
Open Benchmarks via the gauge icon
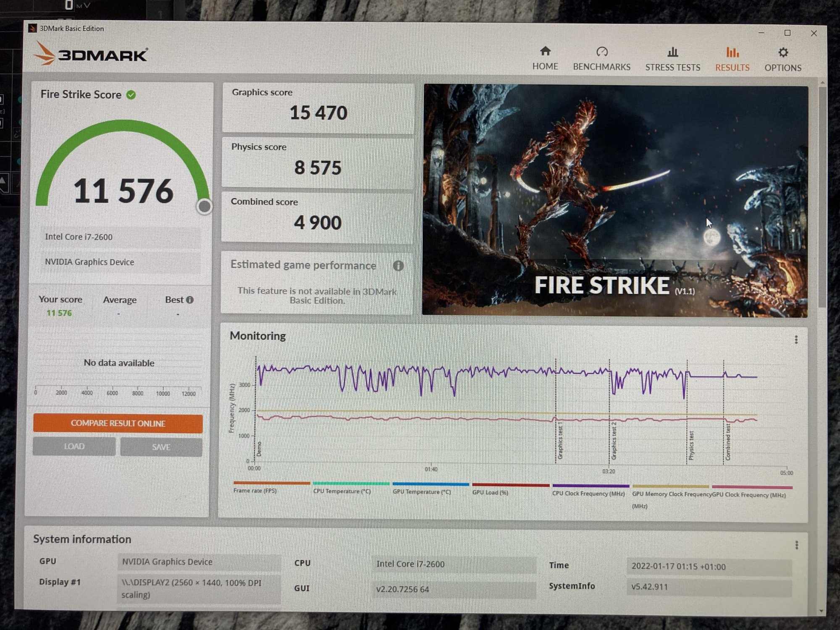click(x=602, y=52)
